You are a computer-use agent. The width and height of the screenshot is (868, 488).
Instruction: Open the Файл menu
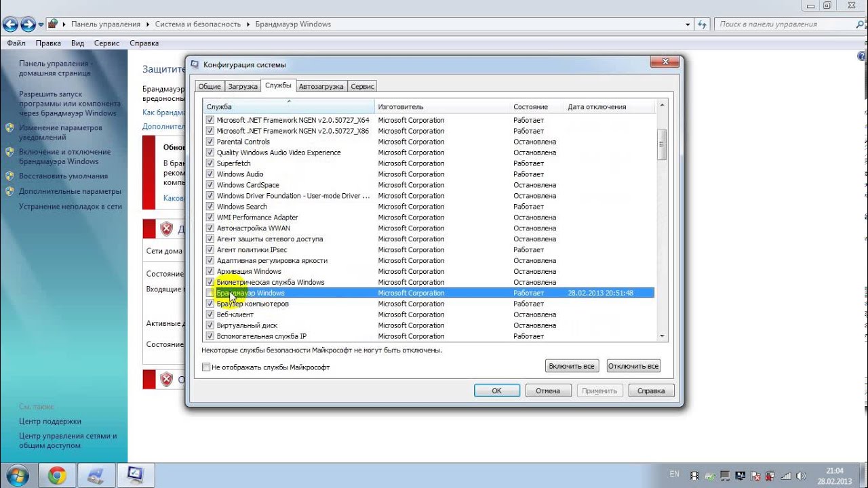pos(16,43)
